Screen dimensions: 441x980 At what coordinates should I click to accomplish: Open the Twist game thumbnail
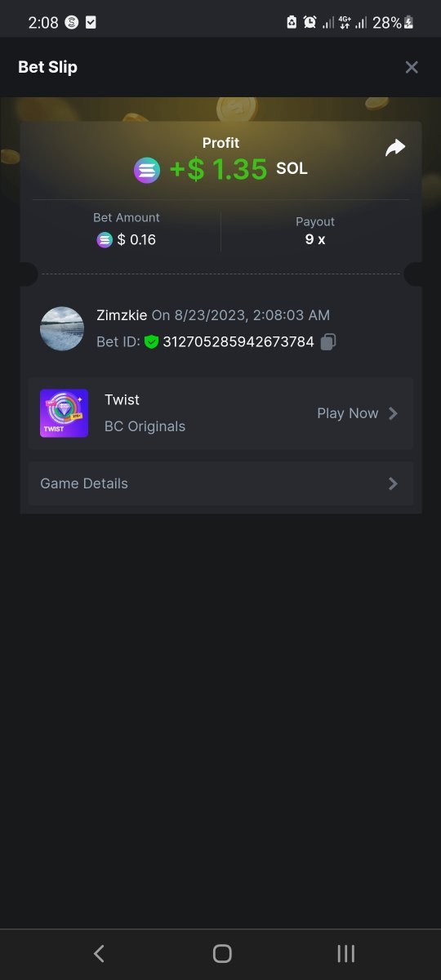pos(64,413)
